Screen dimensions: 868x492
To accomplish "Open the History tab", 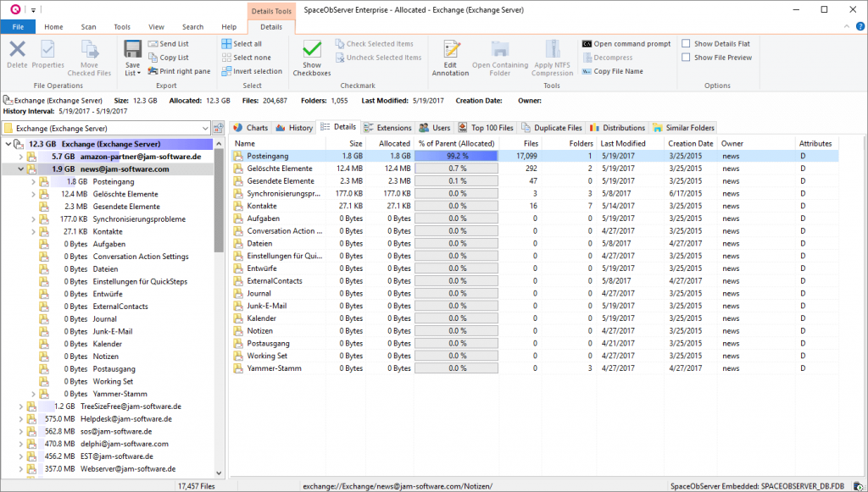I will (294, 128).
